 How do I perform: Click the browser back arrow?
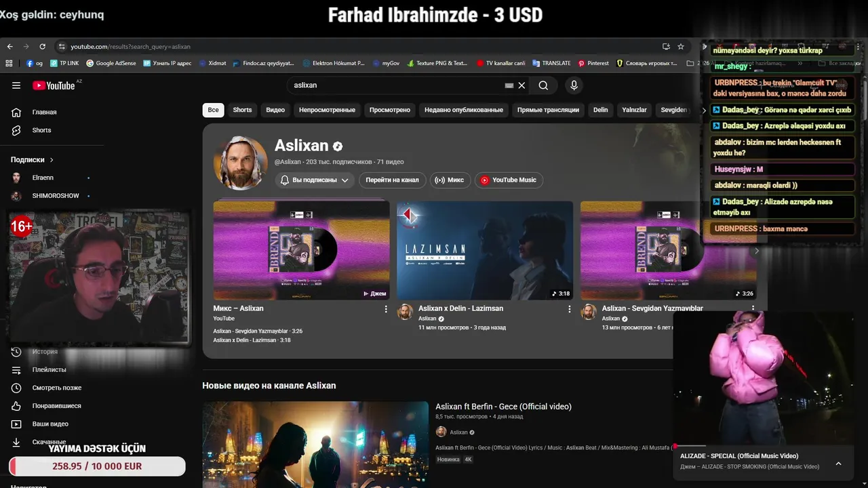point(9,47)
